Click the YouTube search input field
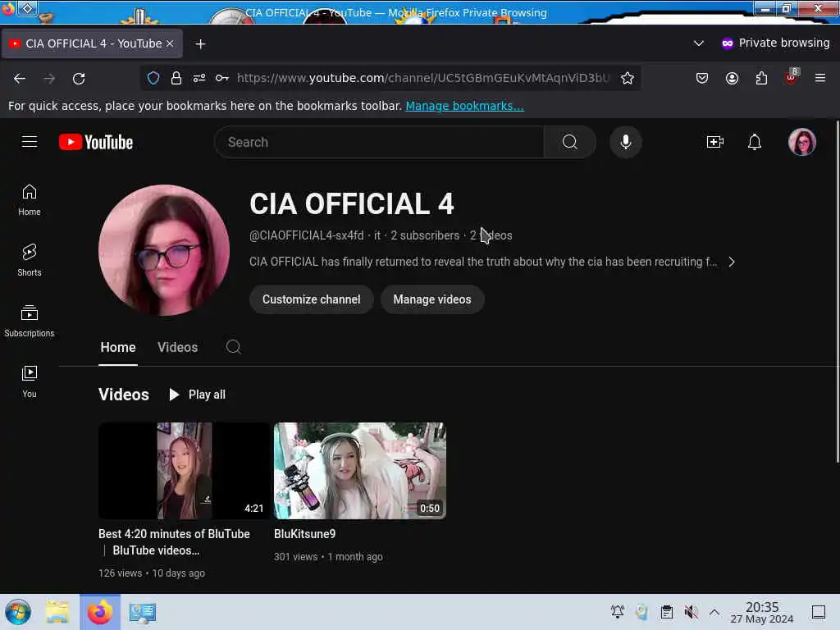This screenshot has height=630, width=840. [x=379, y=142]
